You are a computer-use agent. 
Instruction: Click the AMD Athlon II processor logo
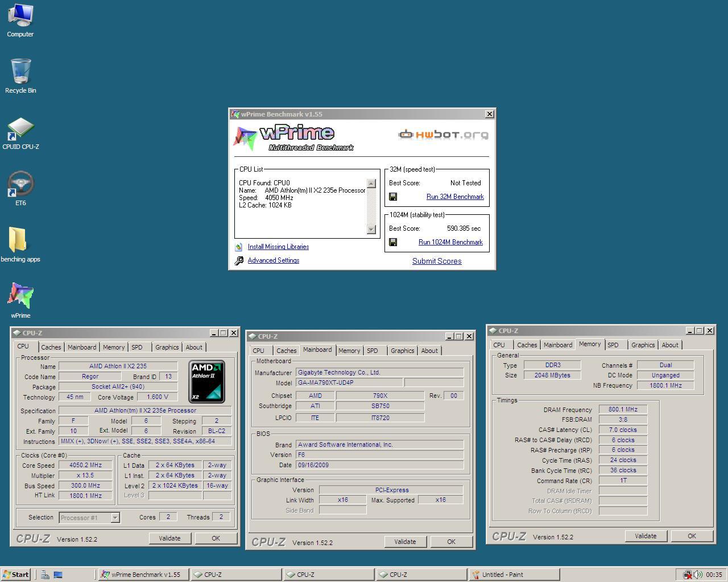pyautogui.click(x=206, y=381)
